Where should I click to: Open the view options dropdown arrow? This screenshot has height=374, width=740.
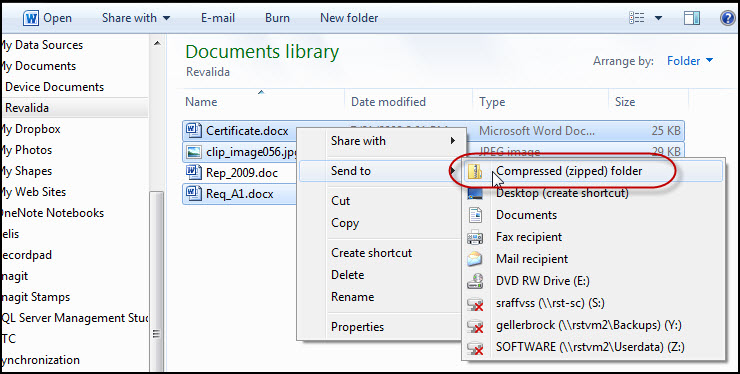coord(658,18)
